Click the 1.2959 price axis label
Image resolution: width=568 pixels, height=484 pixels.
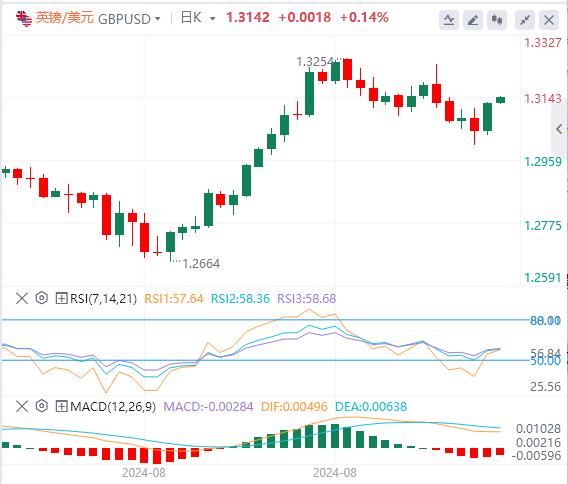[543, 162]
